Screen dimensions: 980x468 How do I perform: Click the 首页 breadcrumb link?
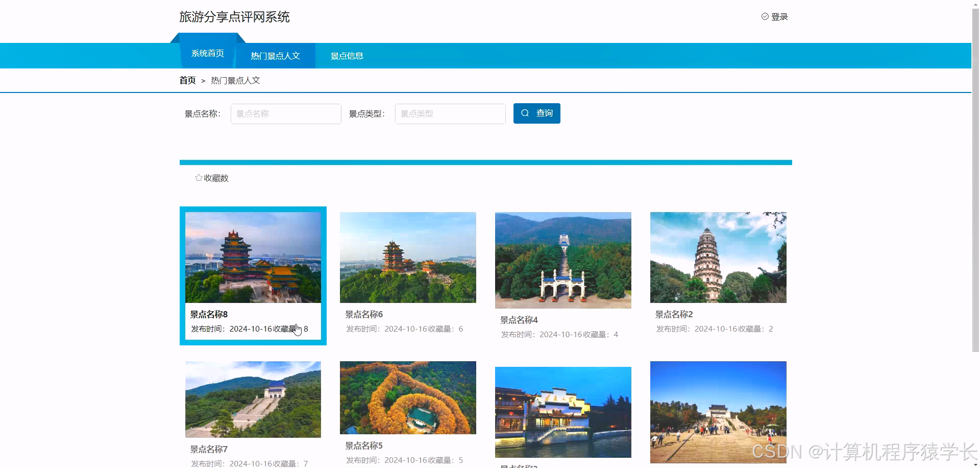tap(187, 80)
